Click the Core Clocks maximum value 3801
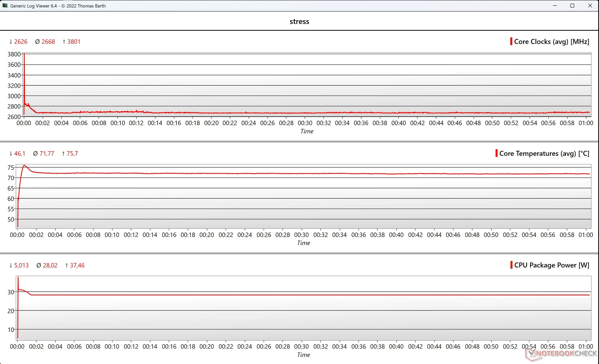599x364 pixels. [x=74, y=42]
